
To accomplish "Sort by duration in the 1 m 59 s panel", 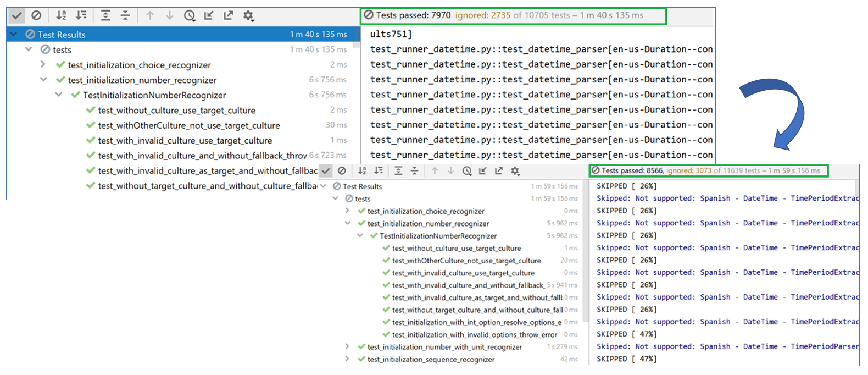I will coord(379,171).
